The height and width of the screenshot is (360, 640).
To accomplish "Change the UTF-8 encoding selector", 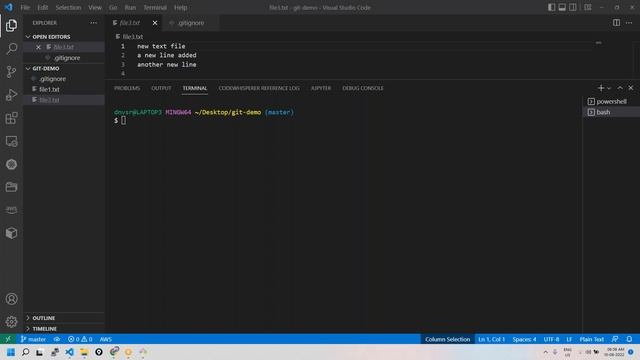I will pos(551,339).
